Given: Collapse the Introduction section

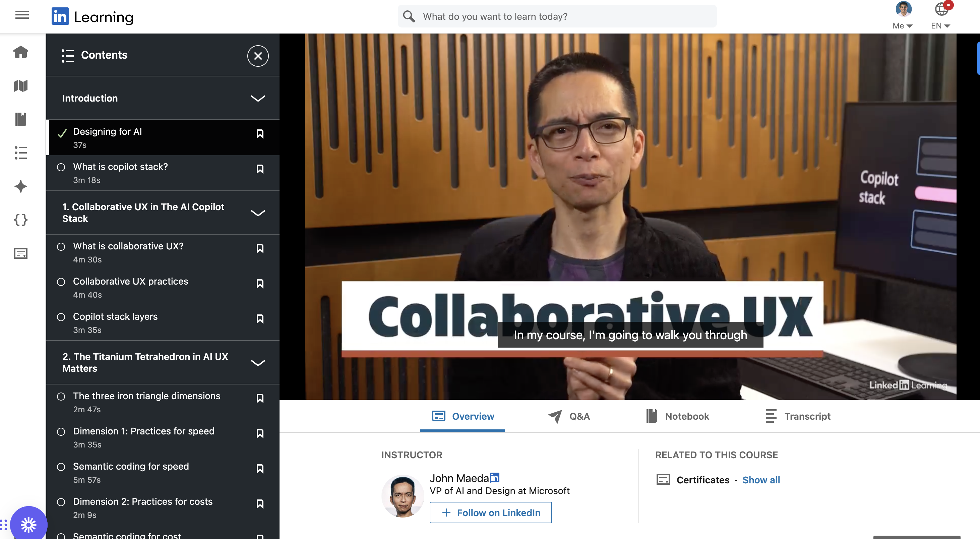Looking at the screenshot, I should click(258, 98).
